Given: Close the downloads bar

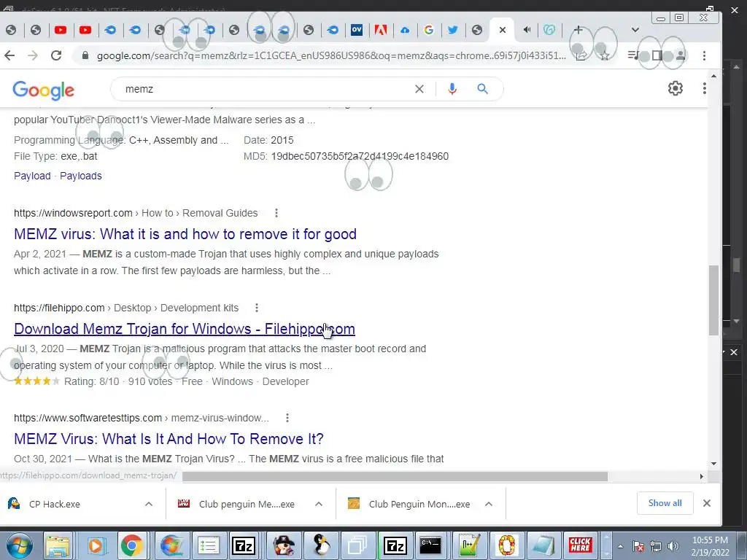Looking at the screenshot, I should 707,503.
